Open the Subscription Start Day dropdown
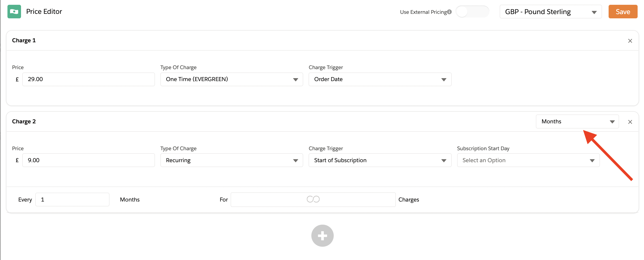This screenshot has height=260, width=644. 528,160
